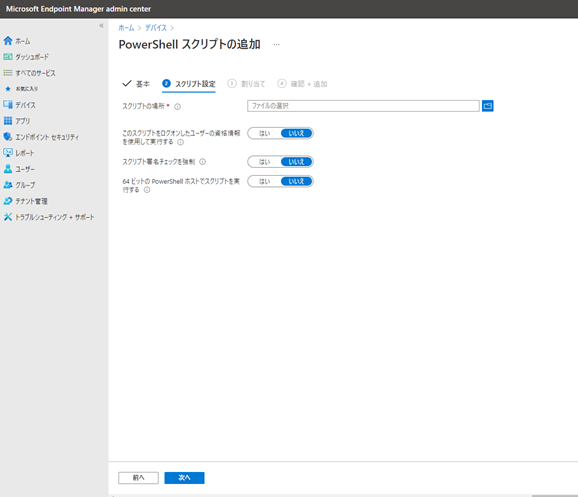This screenshot has width=578, height=497.
Task: Open the ダッシュボード dashboard icon
Action: 8,57
